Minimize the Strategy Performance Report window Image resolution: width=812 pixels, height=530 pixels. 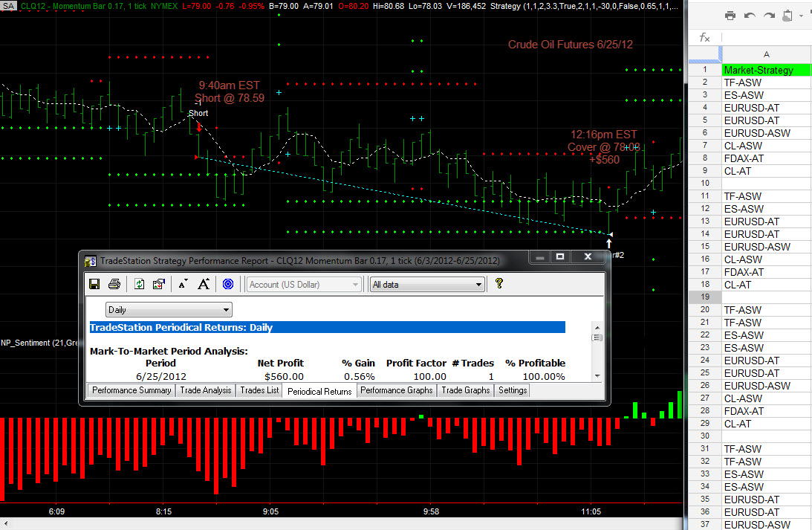tap(539, 256)
